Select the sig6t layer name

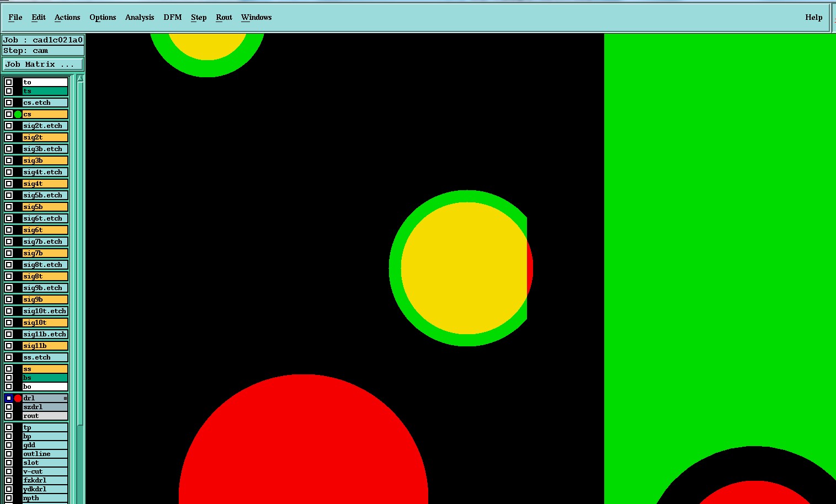point(45,230)
